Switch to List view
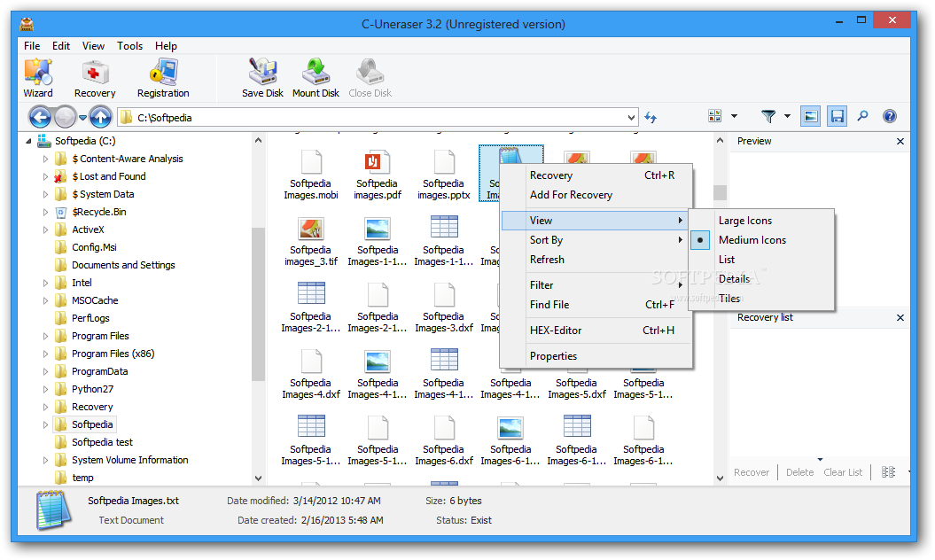Image resolution: width=935 pixels, height=560 pixels. click(761, 260)
